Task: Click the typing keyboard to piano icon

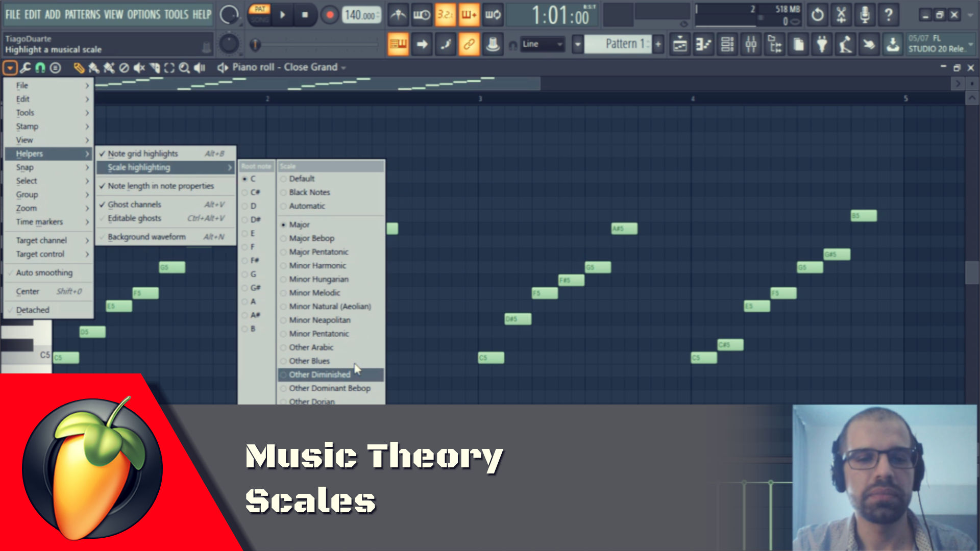Action: click(398, 45)
